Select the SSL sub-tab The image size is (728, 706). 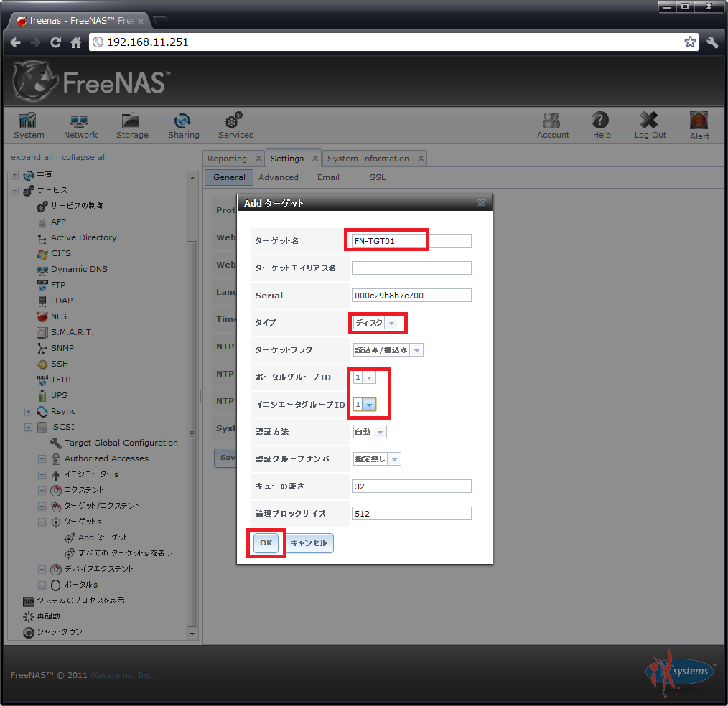pyautogui.click(x=378, y=177)
